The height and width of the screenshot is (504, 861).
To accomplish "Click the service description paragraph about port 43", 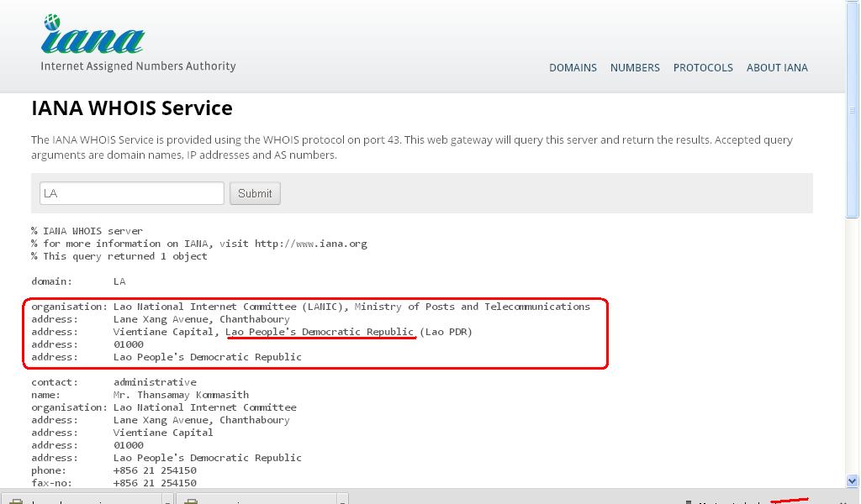I will click(412, 147).
